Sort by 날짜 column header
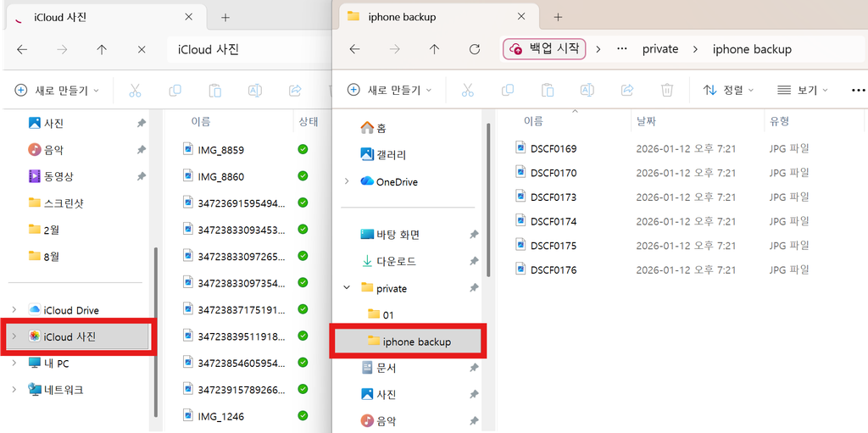The height and width of the screenshot is (433, 868). pos(646,121)
